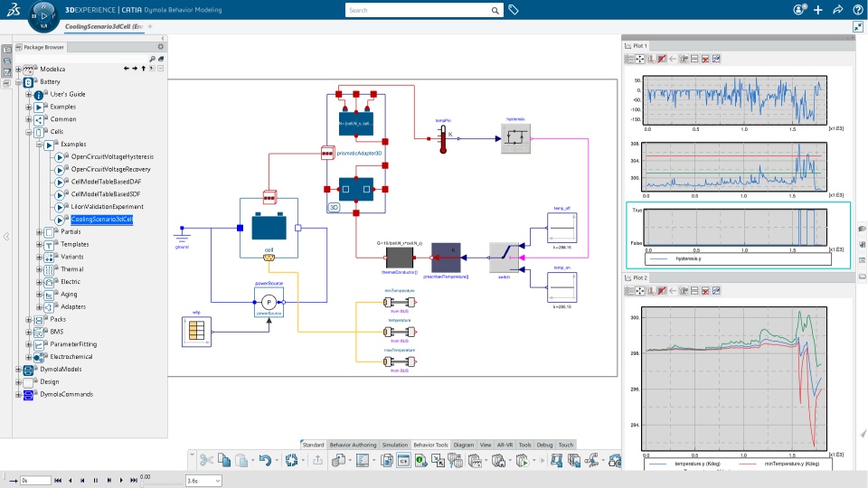Click the expand view icon below the header
The width and height of the screenshot is (868, 488).
857,26
